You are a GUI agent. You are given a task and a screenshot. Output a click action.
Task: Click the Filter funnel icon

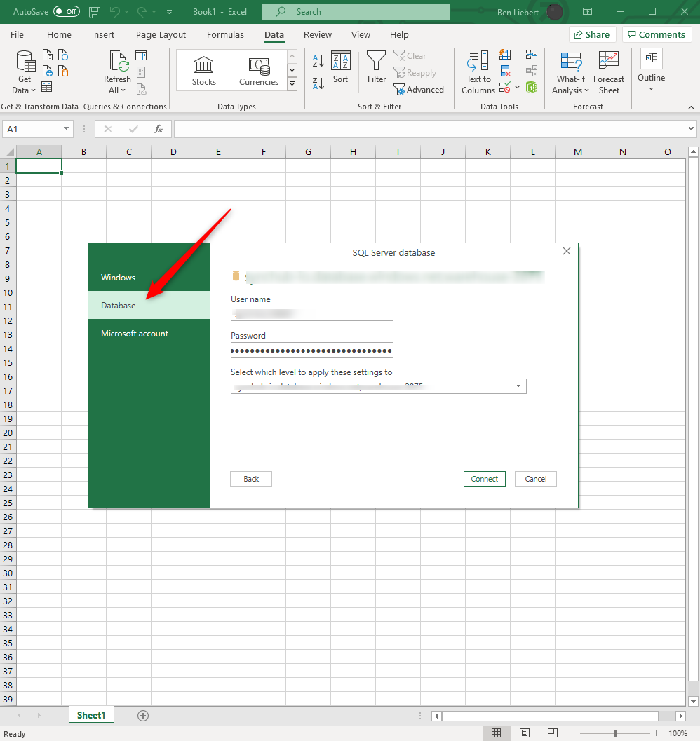pos(377,68)
